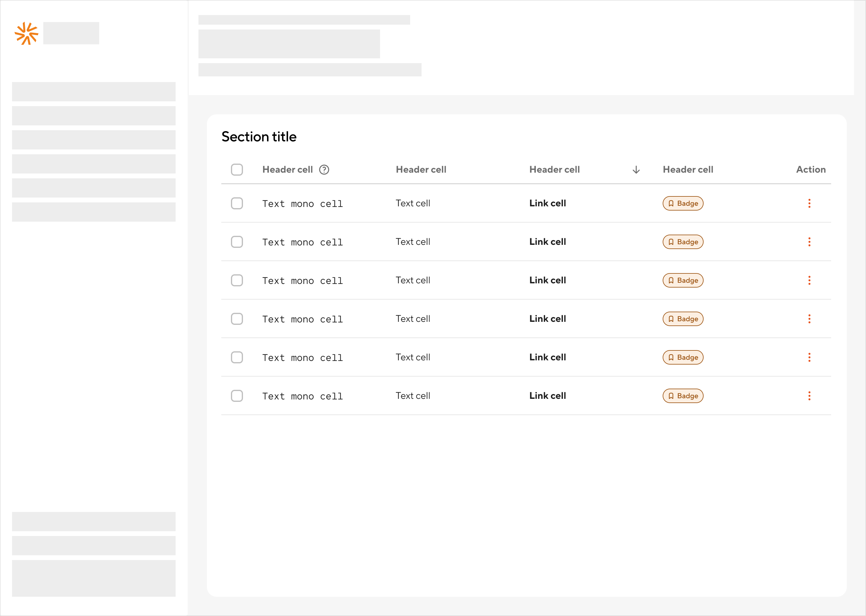
Task: Click the Badge in the second row
Action: click(683, 242)
